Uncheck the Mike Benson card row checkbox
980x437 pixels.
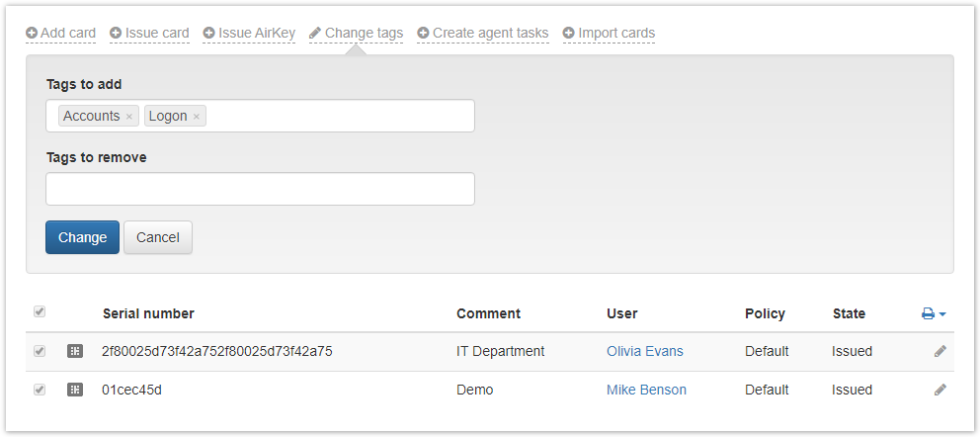click(x=40, y=389)
